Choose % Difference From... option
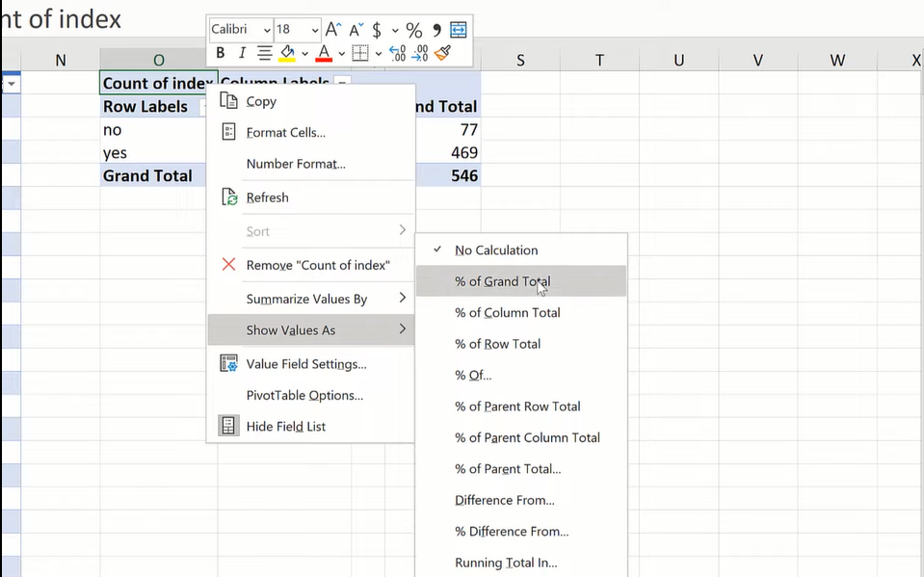Image resolution: width=924 pixels, height=577 pixels. [x=521, y=531]
